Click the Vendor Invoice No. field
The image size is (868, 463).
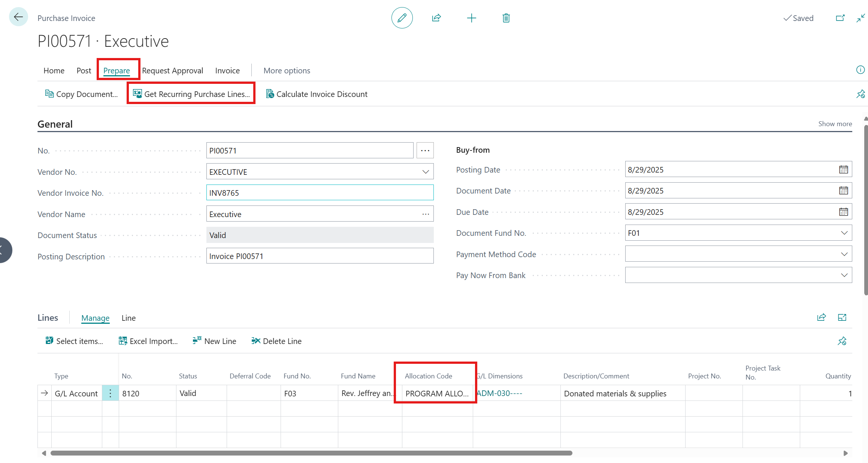pyautogui.click(x=320, y=193)
